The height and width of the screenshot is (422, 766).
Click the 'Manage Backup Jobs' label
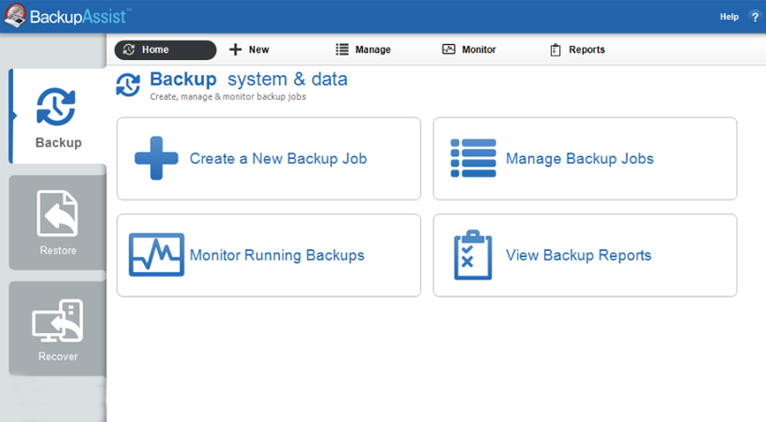click(579, 158)
